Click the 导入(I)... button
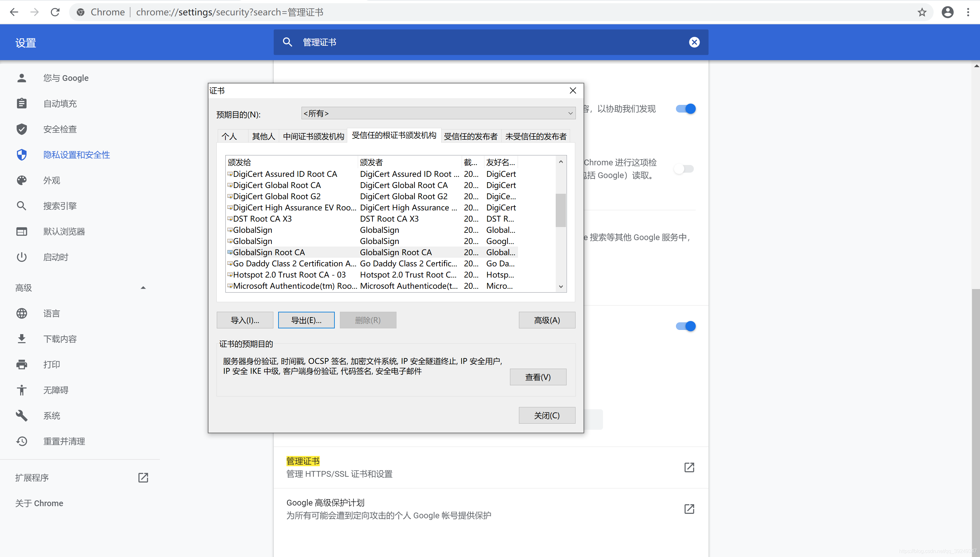This screenshot has width=980, height=557. 245,320
